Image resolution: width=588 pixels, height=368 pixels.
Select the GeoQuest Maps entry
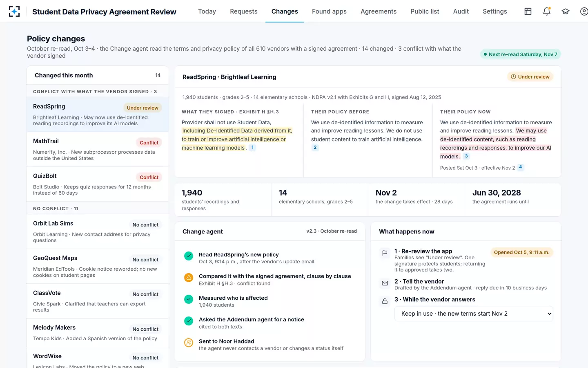pos(98,266)
